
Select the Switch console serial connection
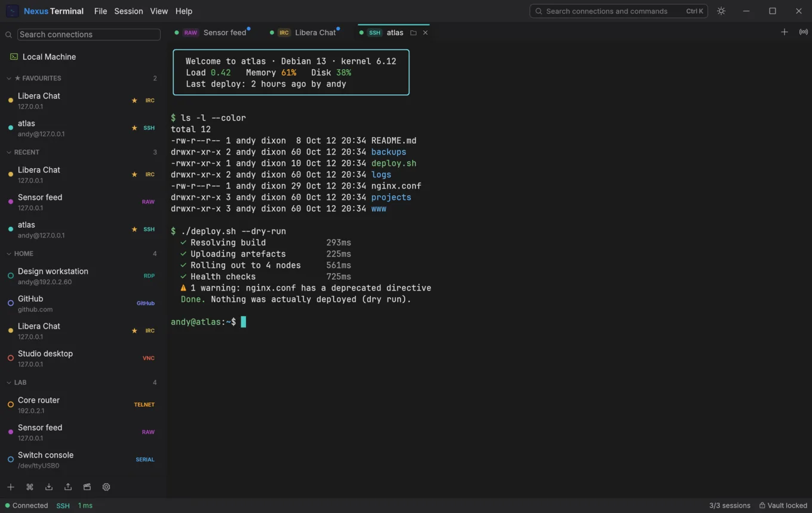pos(83,459)
